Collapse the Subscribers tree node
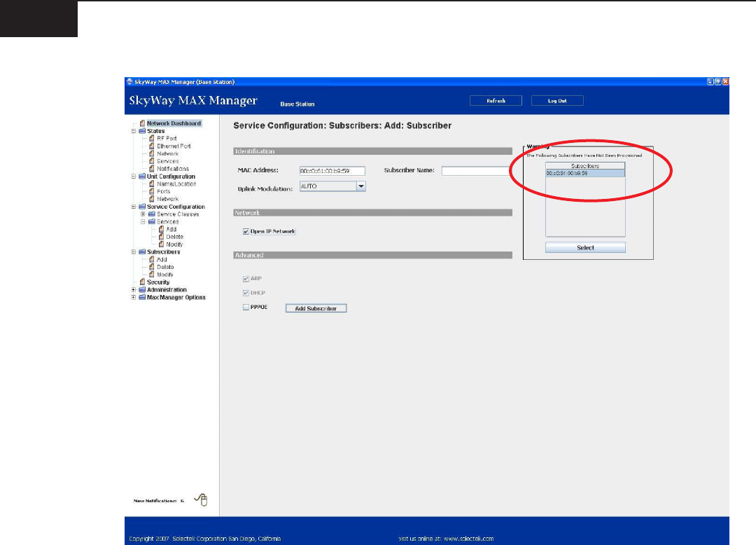Image resolution: width=756 pixels, height=545 pixels. tap(134, 251)
